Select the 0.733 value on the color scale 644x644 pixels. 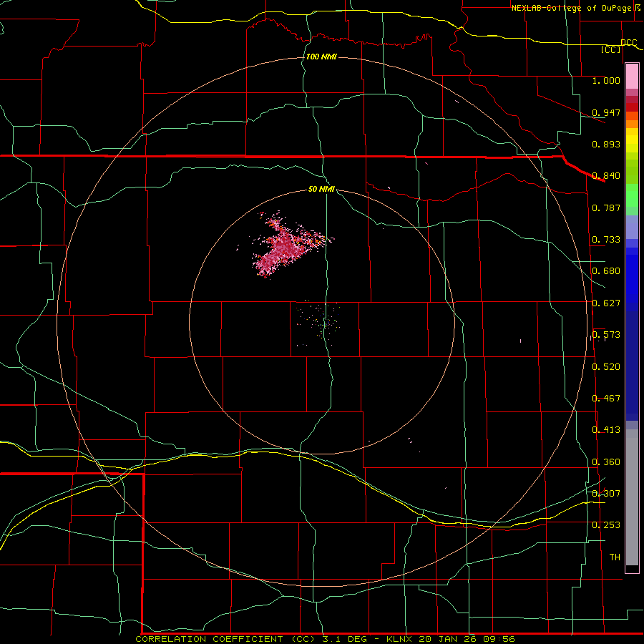(x=606, y=240)
